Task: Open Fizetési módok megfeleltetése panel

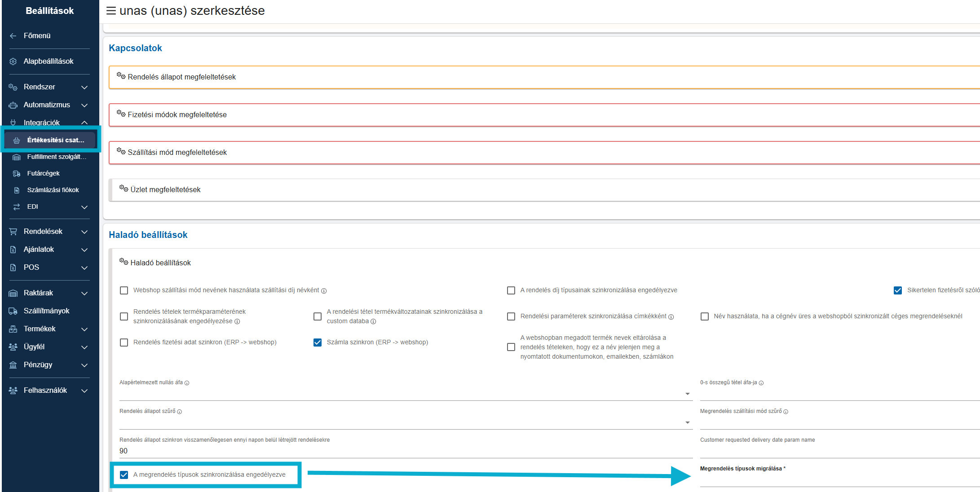Action: [544, 115]
